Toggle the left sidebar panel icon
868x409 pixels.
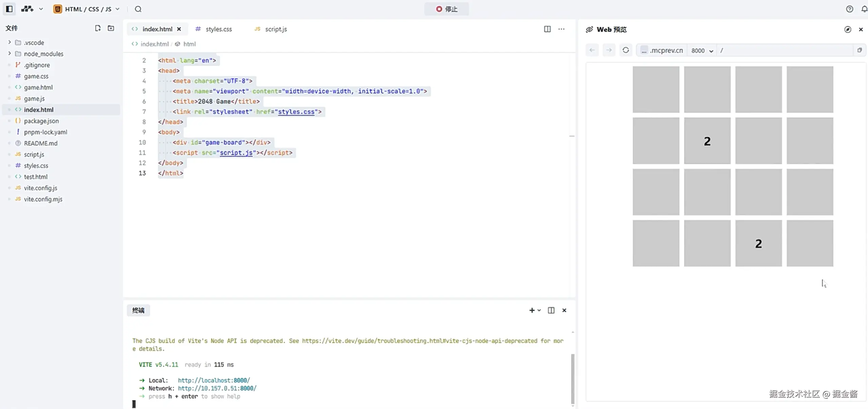(9, 9)
